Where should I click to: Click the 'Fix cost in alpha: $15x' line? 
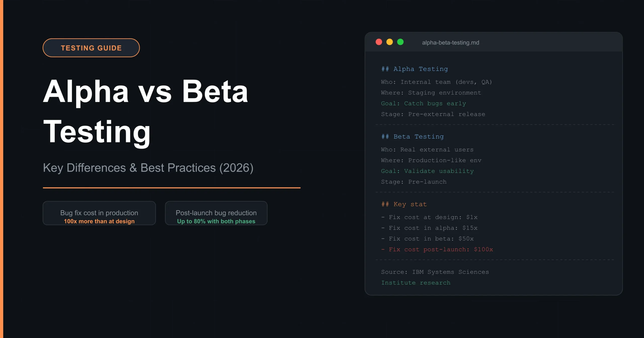click(x=429, y=228)
